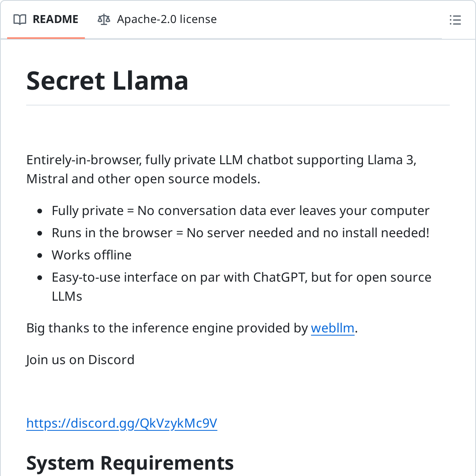Click the "Entirely-in-browser" intro paragraph line
The height and width of the screenshot is (476, 476).
click(221, 160)
